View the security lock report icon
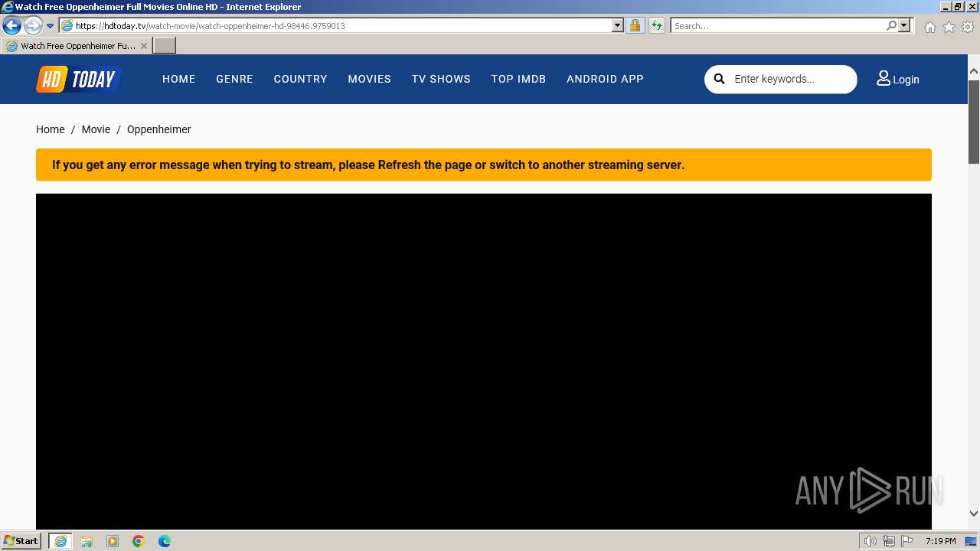This screenshot has width=980, height=551. coord(635,26)
